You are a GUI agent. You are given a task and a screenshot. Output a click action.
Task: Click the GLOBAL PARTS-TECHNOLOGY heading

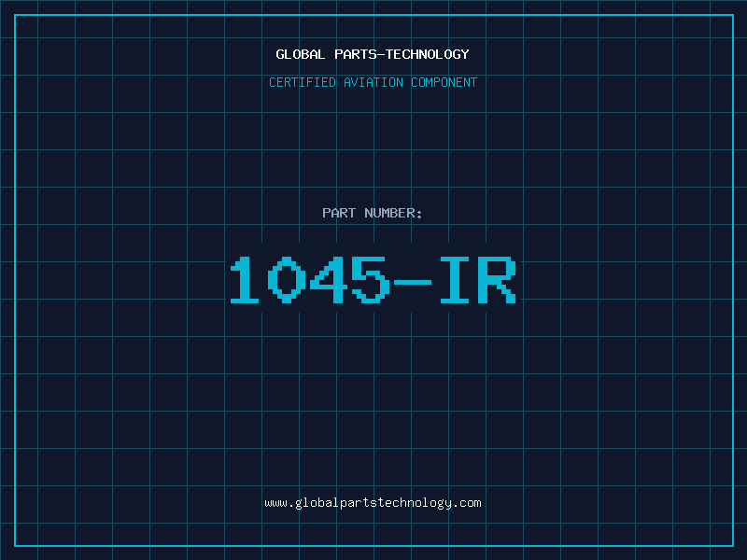[373, 54]
